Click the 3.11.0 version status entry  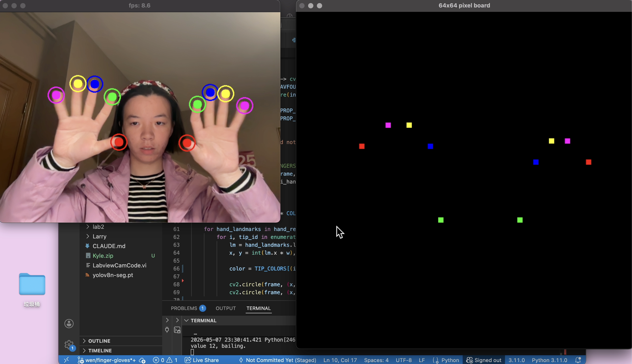(x=517, y=360)
